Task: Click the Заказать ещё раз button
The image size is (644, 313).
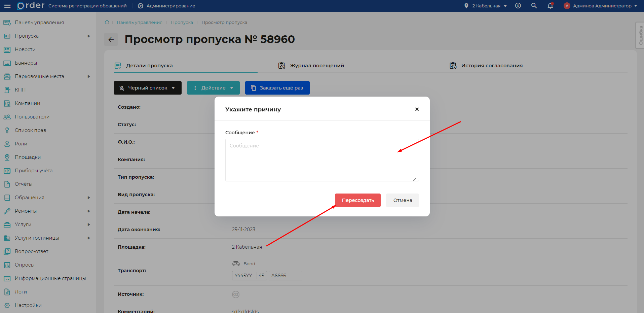Action: coord(277,88)
